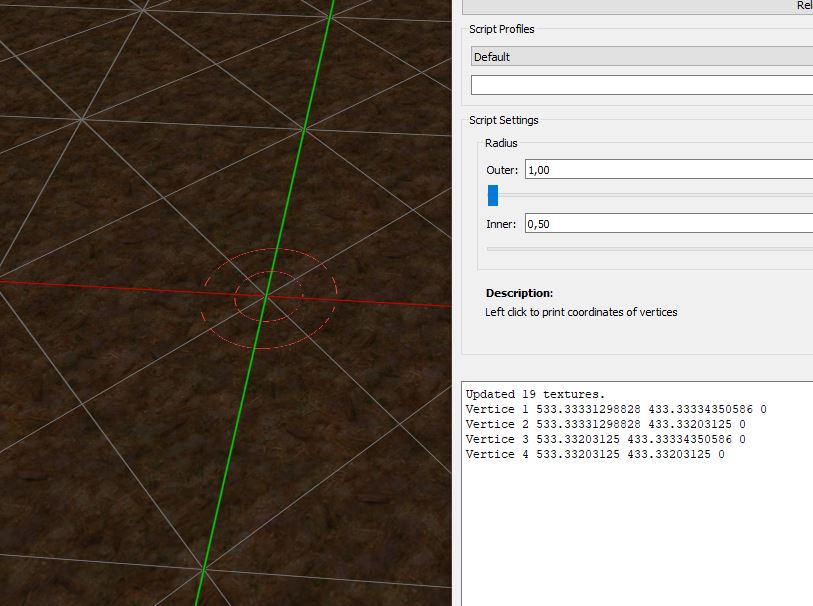Click the bold Description: heading
Viewport: 813px width, 606px height.
click(519, 293)
